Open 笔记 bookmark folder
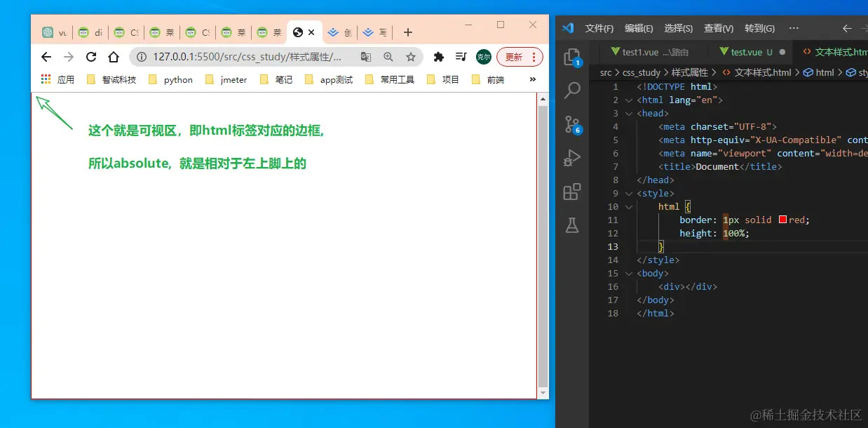Viewport: 868px width, 428px height. click(276, 79)
